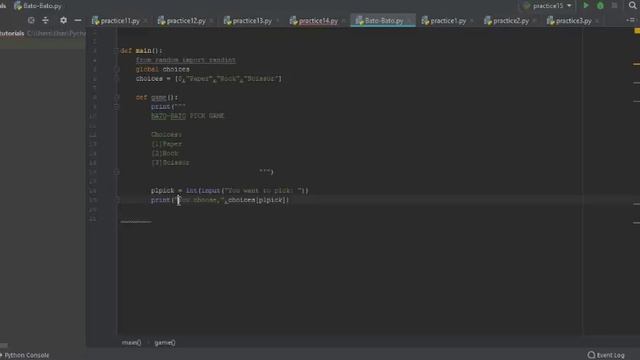This screenshot has width=640, height=360.
Task: Close the practice2.py tab
Action: coord(535,20)
